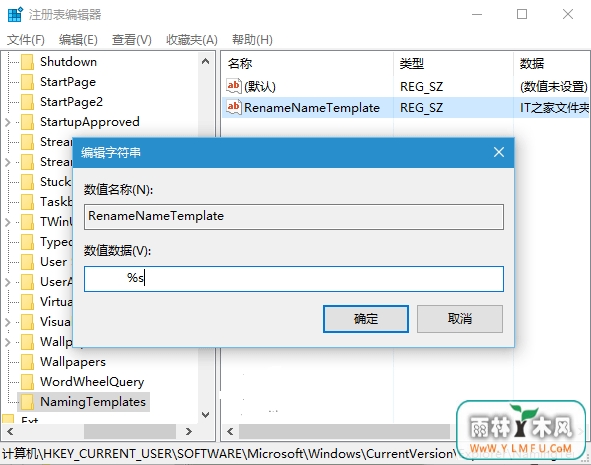The width and height of the screenshot is (591, 465).
Task: Click the StartPage2 folder icon
Action: point(28,102)
